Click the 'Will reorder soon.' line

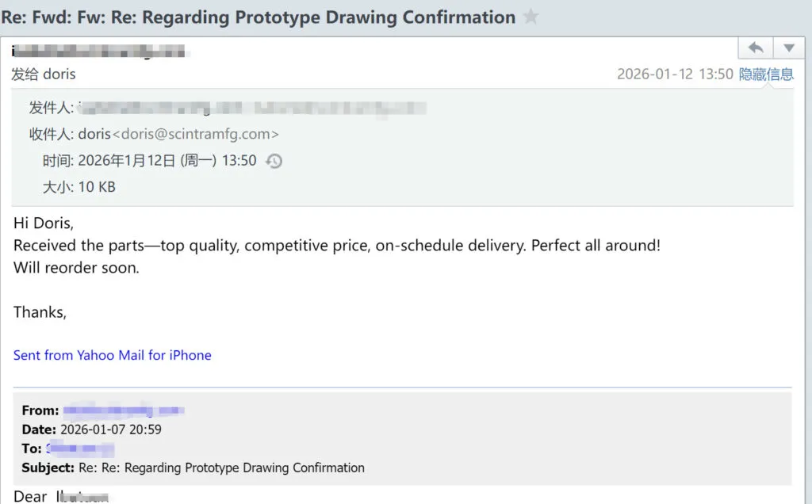[x=76, y=268]
